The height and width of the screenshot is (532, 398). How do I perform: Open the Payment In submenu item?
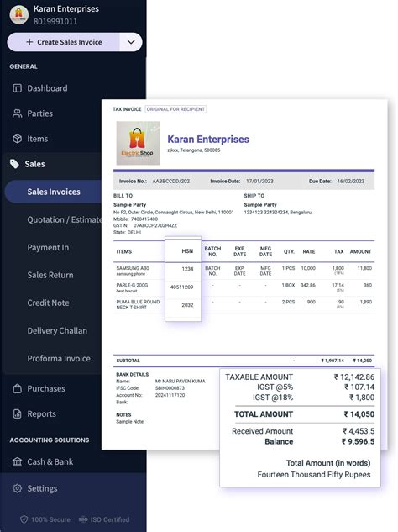point(48,248)
